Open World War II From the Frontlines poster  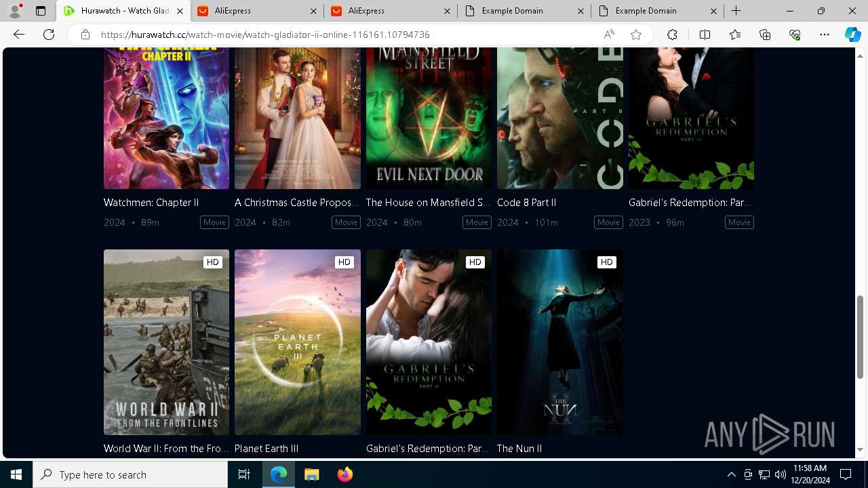tap(166, 342)
